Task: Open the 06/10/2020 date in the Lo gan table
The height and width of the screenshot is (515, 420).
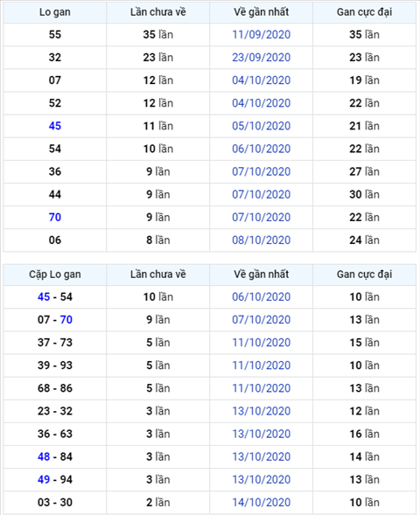Action: pyautogui.click(x=262, y=149)
